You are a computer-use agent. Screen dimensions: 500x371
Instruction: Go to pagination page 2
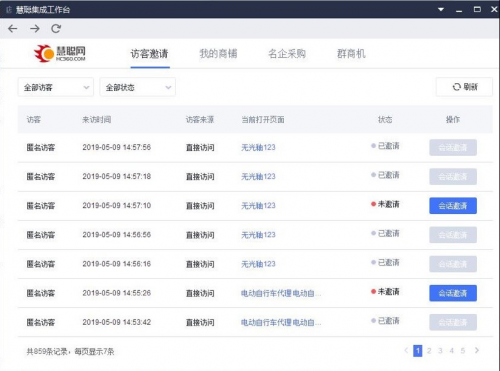click(429, 351)
